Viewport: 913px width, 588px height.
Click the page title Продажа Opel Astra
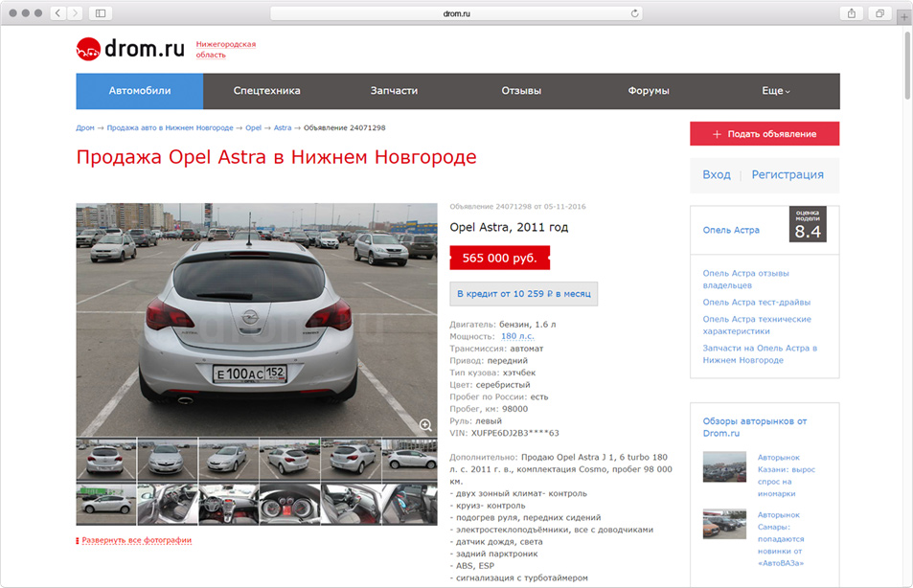click(x=277, y=157)
